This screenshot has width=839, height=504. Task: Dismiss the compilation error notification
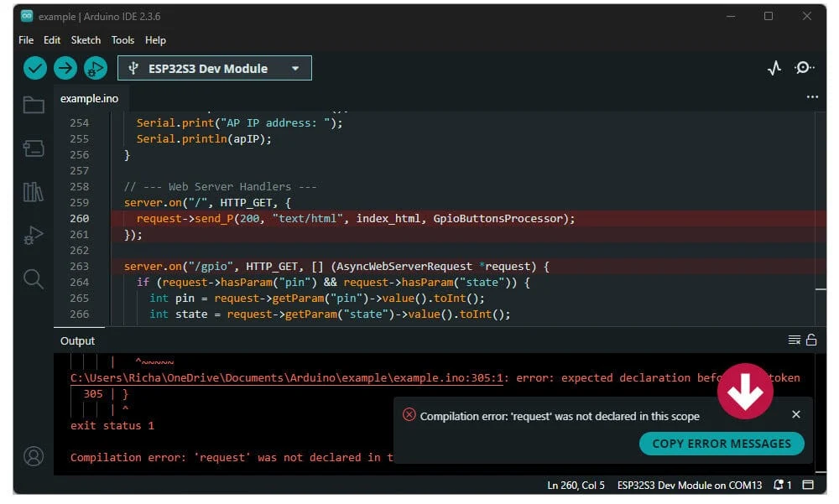(796, 414)
